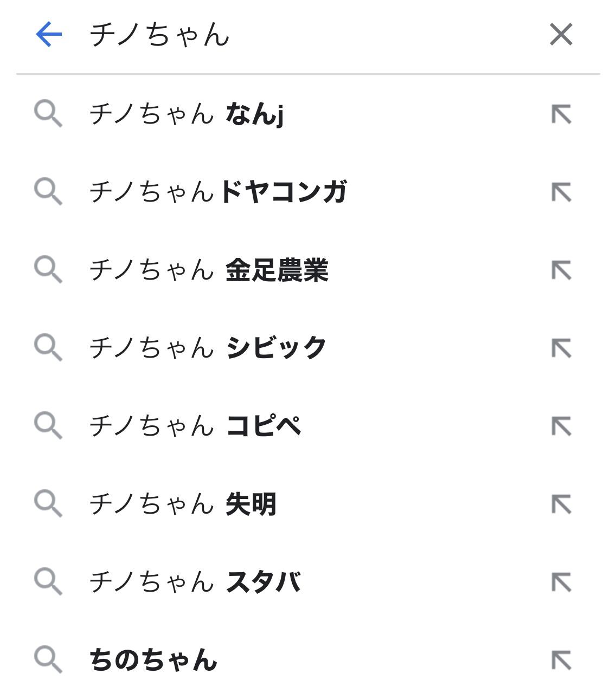Select suggestion チノちゃん なんj
The height and width of the screenshot is (700, 610).
tap(186, 114)
